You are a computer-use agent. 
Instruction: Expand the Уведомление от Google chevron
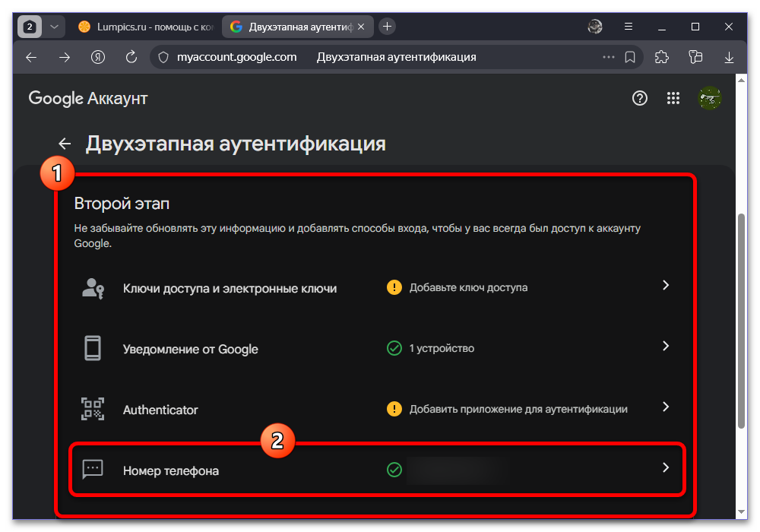click(x=666, y=346)
